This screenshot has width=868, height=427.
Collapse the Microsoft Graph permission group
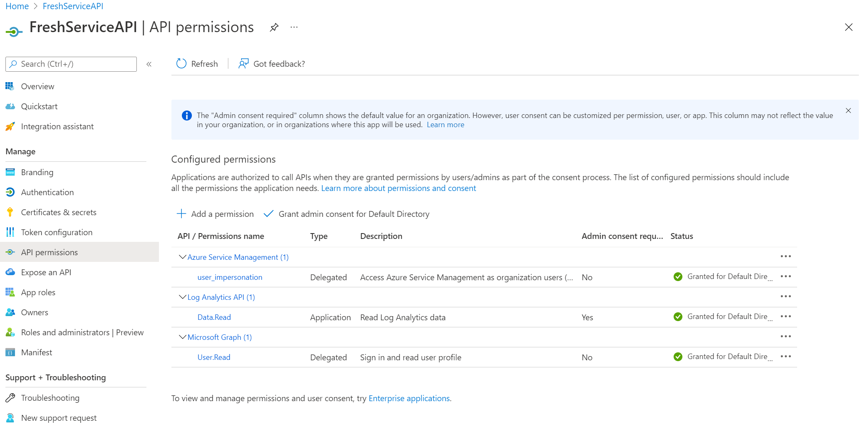(182, 337)
